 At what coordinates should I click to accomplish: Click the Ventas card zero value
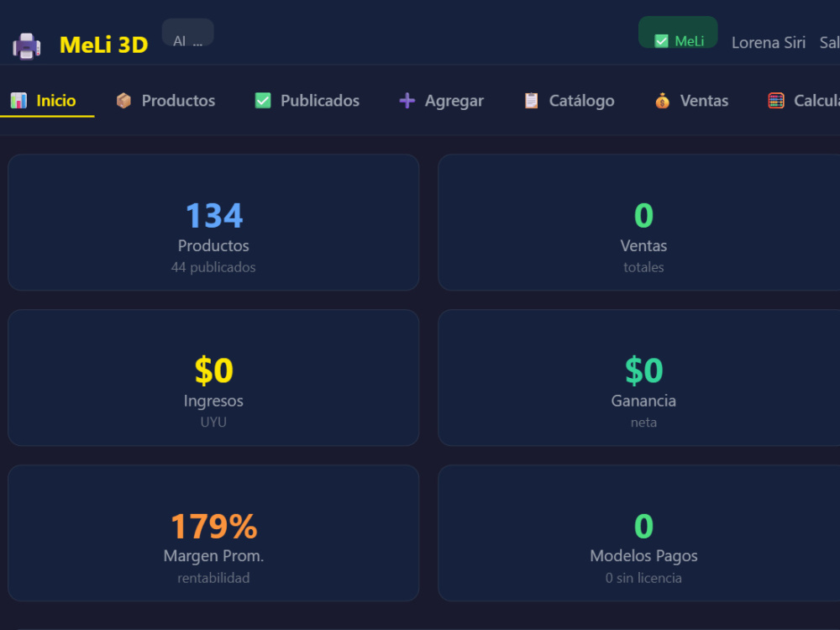(643, 216)
